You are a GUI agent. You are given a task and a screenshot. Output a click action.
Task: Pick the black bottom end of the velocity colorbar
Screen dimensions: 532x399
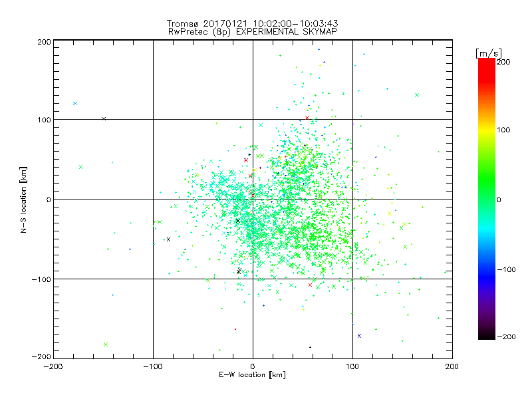click(x=487, y=334)
